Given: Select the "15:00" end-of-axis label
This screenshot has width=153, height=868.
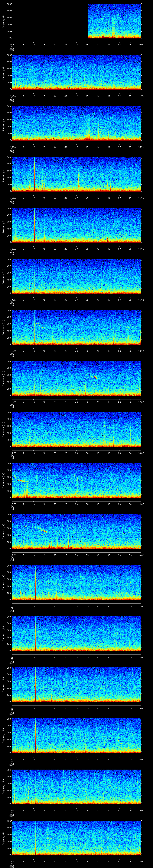Looking at the screenshot, I should click(141, 300).
